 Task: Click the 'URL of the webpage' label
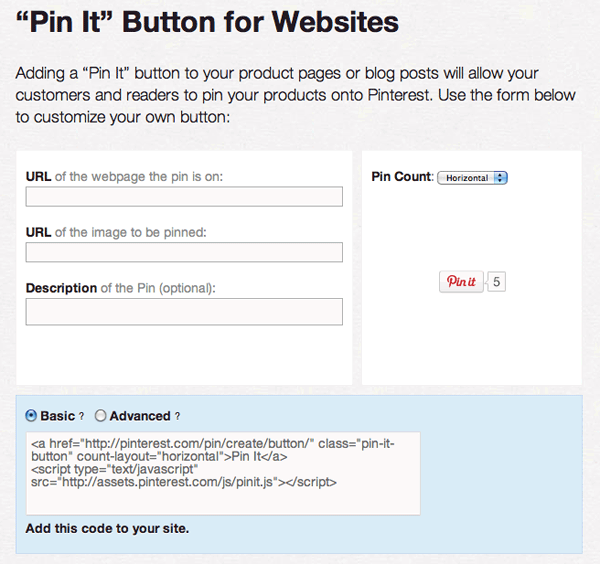click(125, 177)
